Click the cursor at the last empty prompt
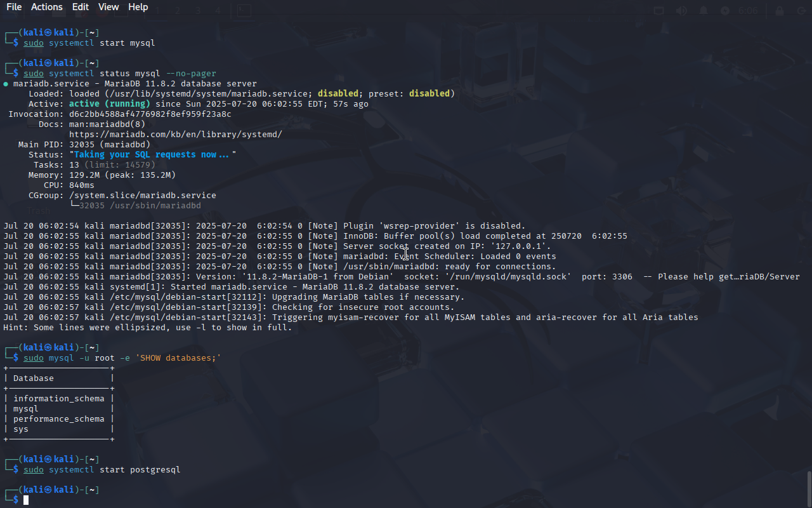 26,500
